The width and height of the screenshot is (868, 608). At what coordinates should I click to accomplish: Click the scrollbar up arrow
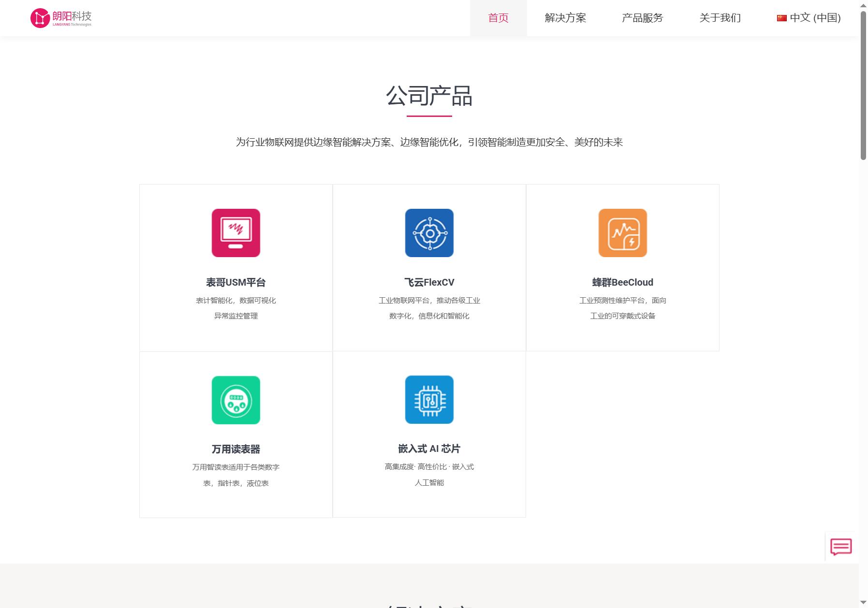pos(863,5)
